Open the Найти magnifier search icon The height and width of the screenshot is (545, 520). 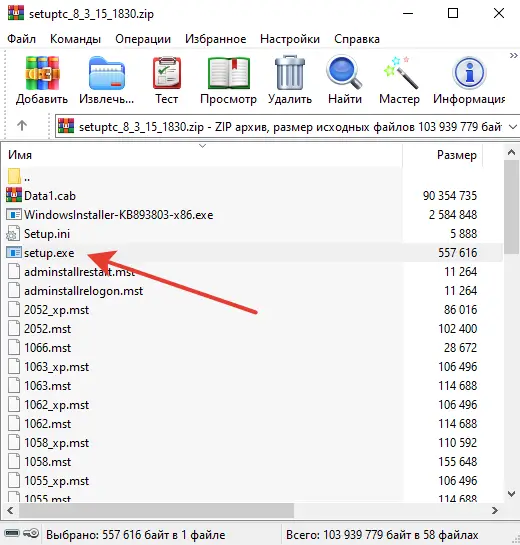pyautogui.click(x=344, y=73)
